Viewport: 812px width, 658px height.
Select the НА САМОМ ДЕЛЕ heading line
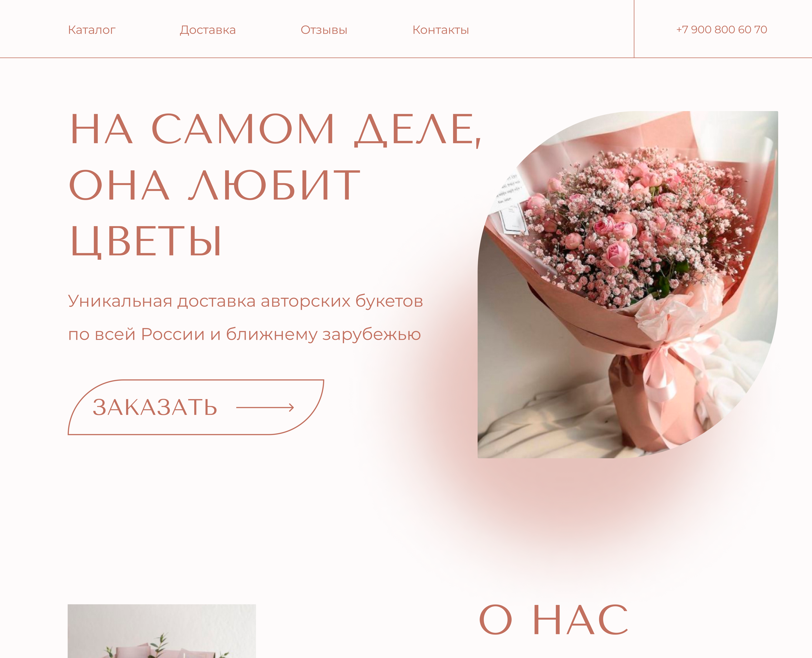point(276,129)
